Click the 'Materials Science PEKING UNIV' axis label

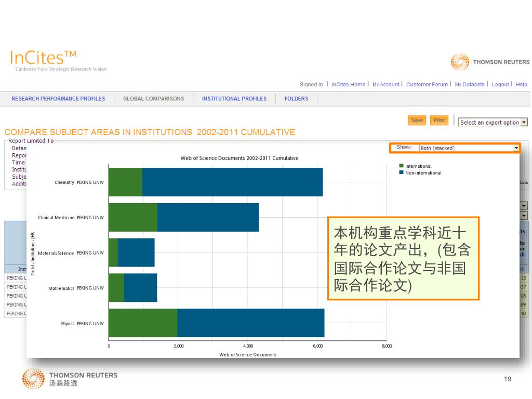coord(71,253)
